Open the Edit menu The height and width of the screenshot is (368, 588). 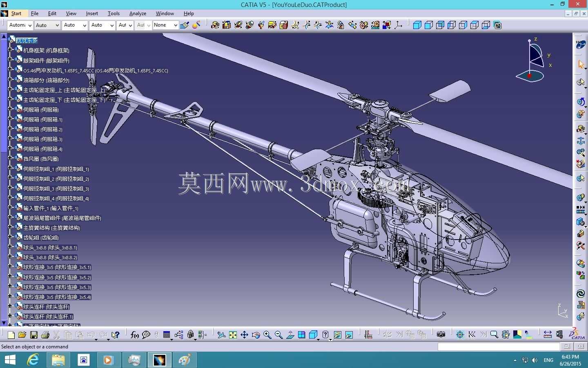(x=52, y=13)
